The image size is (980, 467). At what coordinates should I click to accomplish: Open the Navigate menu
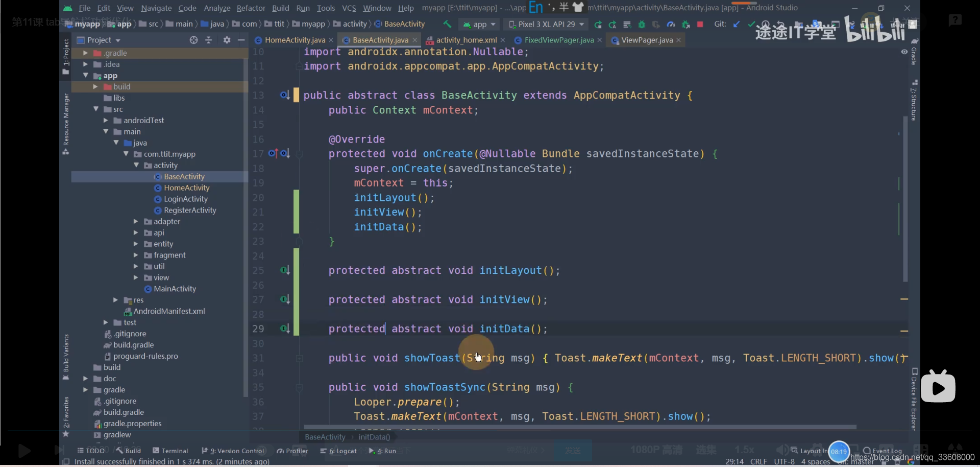pyautogui.click(x=156, y=8)
